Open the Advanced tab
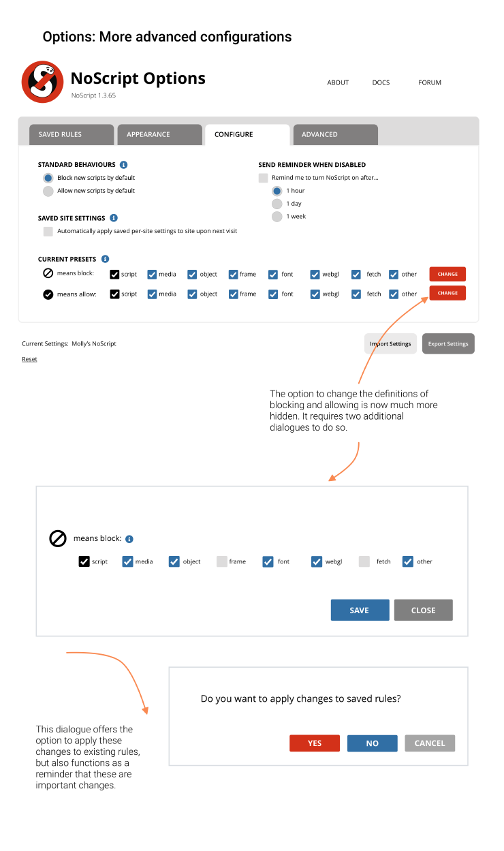Image resolution: width=504 pixels, height=851 pixels. pos(335,135)
